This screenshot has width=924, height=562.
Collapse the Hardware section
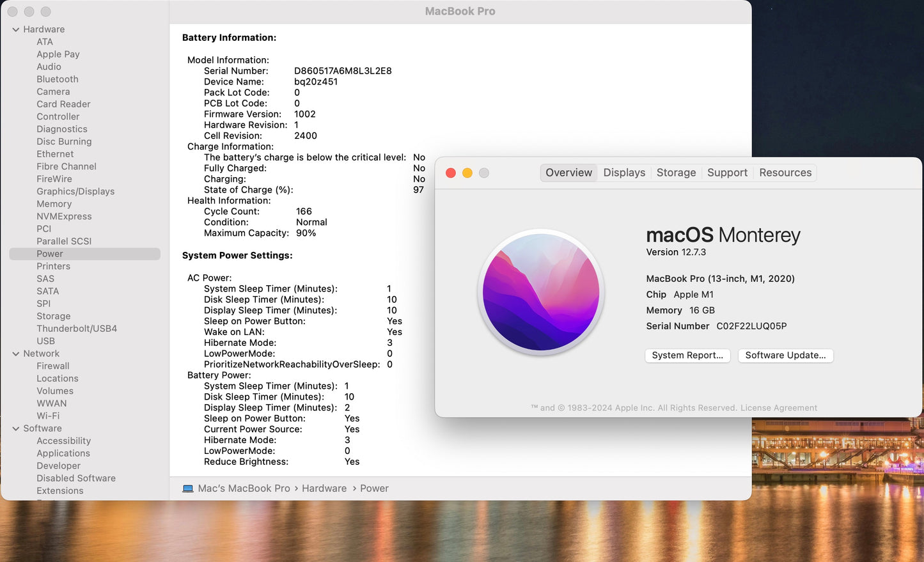(16, 29)
